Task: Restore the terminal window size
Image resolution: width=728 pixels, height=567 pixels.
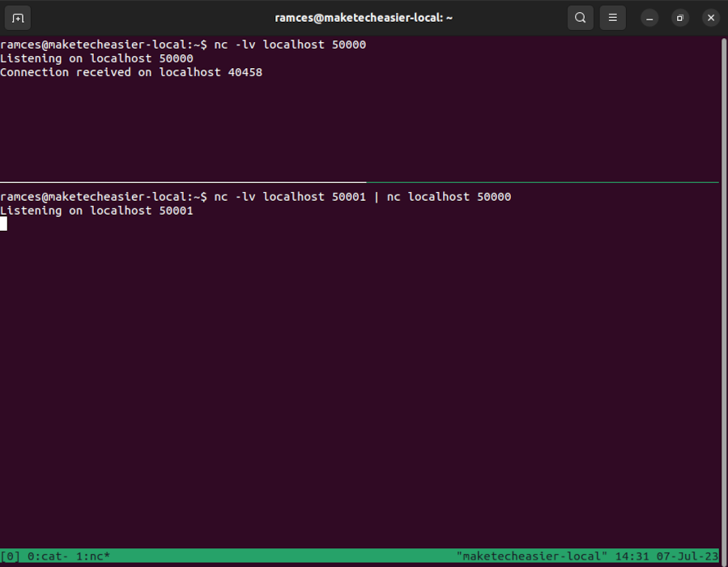Action: tap(680, 19)
